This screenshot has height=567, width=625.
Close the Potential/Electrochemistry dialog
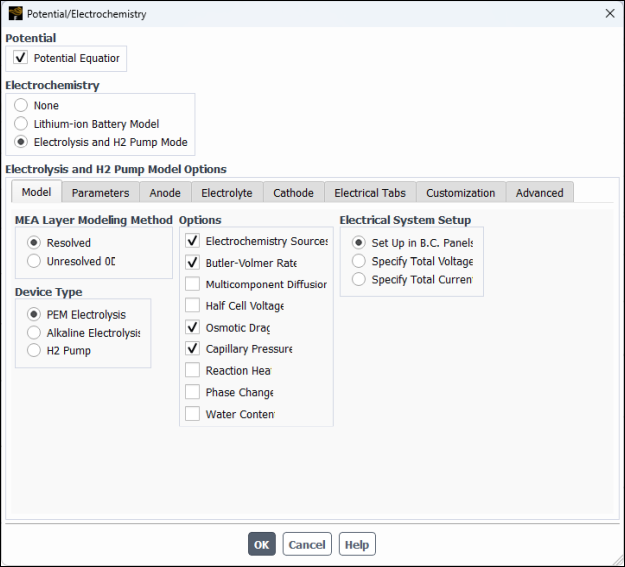pyautogui.click(x=609, y=14)
